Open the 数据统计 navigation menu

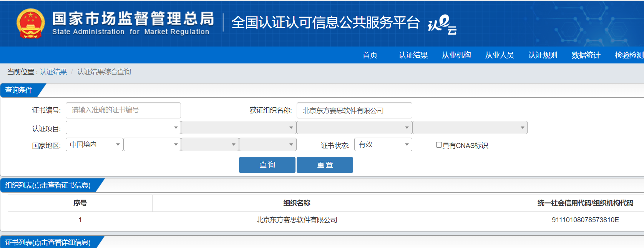tap(586, 55)
